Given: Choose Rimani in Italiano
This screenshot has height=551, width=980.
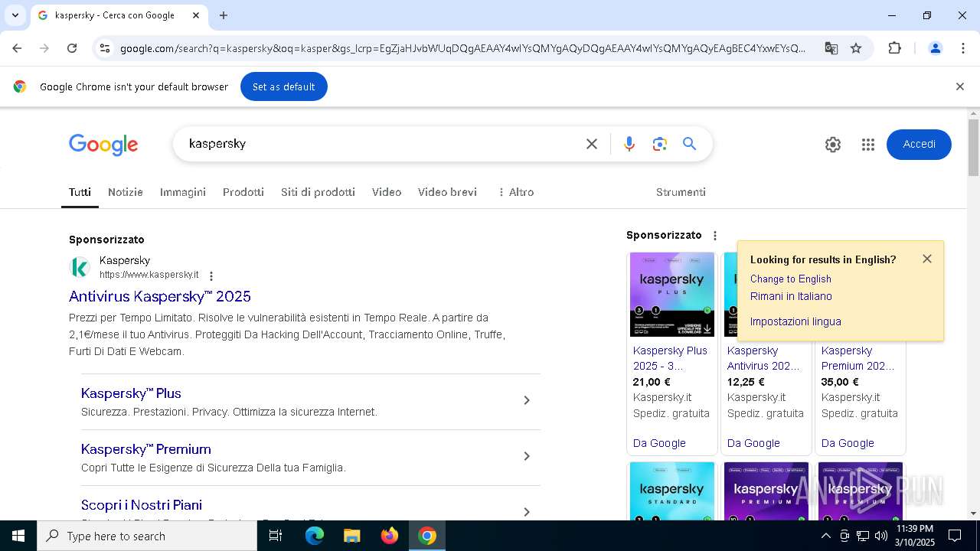Looking at the screenshot, I should click(791, 296).
